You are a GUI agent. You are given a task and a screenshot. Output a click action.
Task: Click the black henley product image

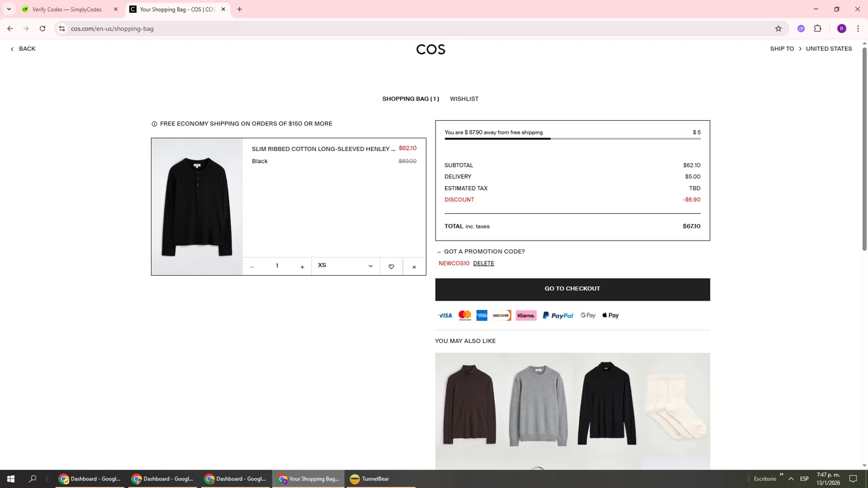click(197, 206)
